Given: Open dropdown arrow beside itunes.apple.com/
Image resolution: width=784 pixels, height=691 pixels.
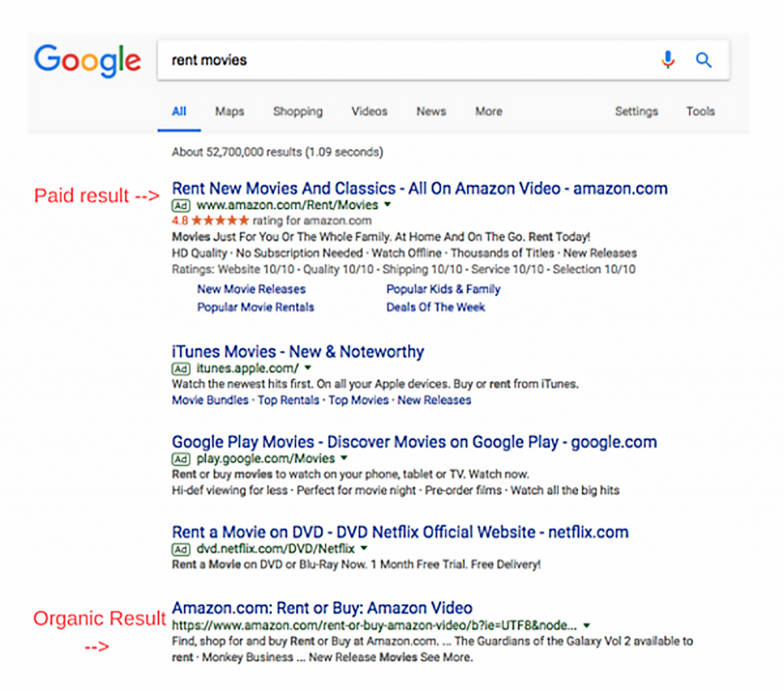Looking at the screenshot, I should point(308,368).
